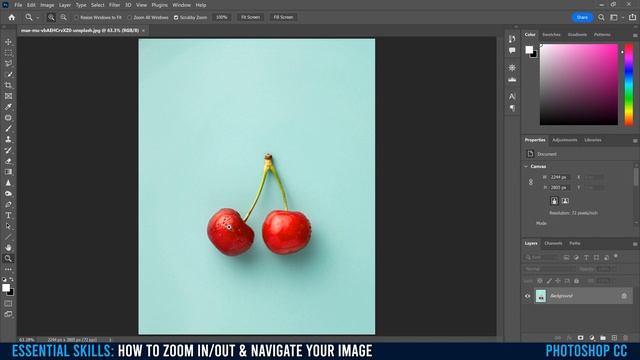The width and height of the screenshot is (640, 360).
Task: Collapse the Canvas section
Action: click(x=526, y=167)
